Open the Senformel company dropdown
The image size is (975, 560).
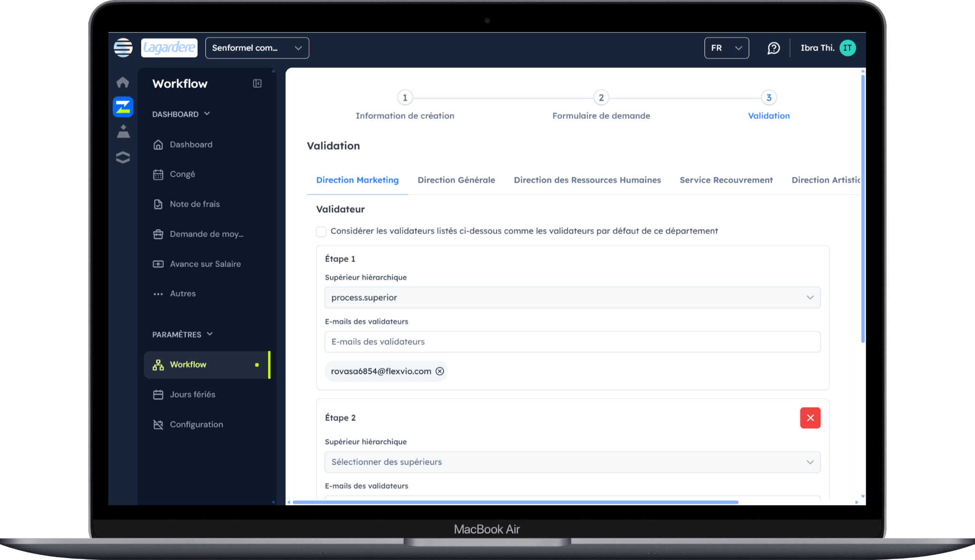point(257,48)
